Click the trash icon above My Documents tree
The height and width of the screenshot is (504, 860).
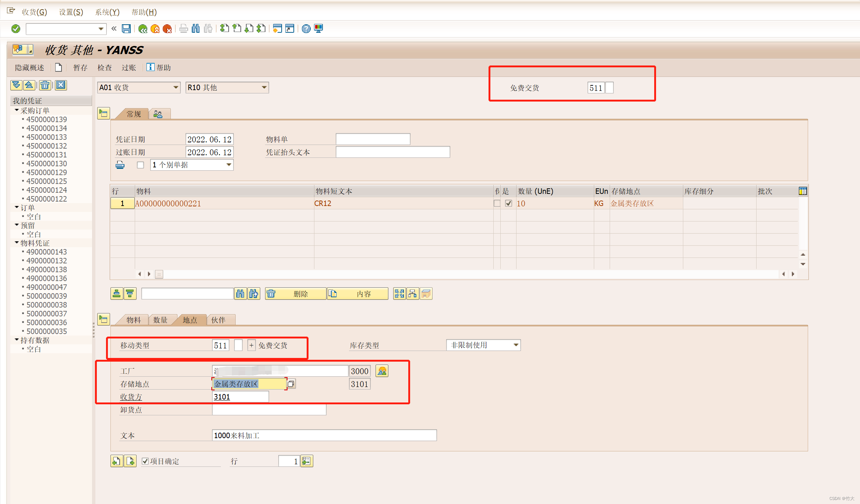pyautogui.click(x=45, y=85)
